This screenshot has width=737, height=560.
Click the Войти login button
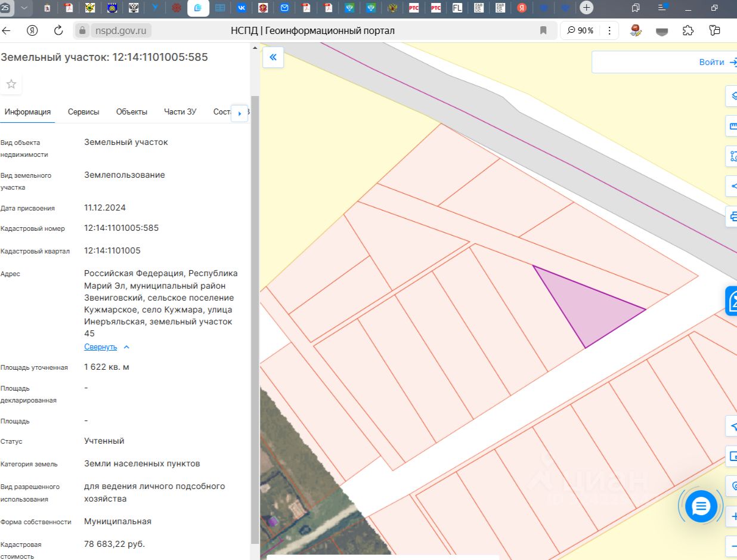[711, 62]
